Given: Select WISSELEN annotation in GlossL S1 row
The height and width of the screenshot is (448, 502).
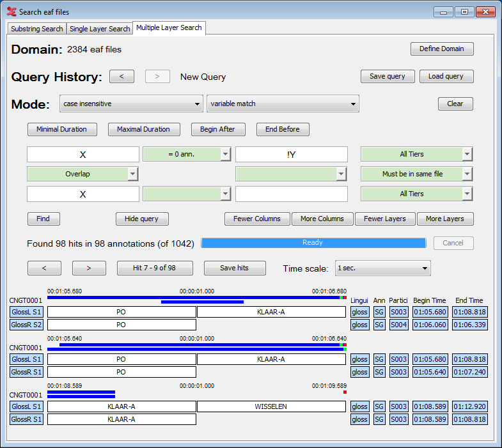Looking at the screenshot, I should [271, 406].
